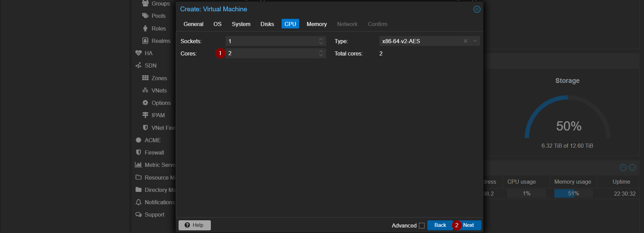
Task: Click the Firewall shield icon
Action: [138, 152]
